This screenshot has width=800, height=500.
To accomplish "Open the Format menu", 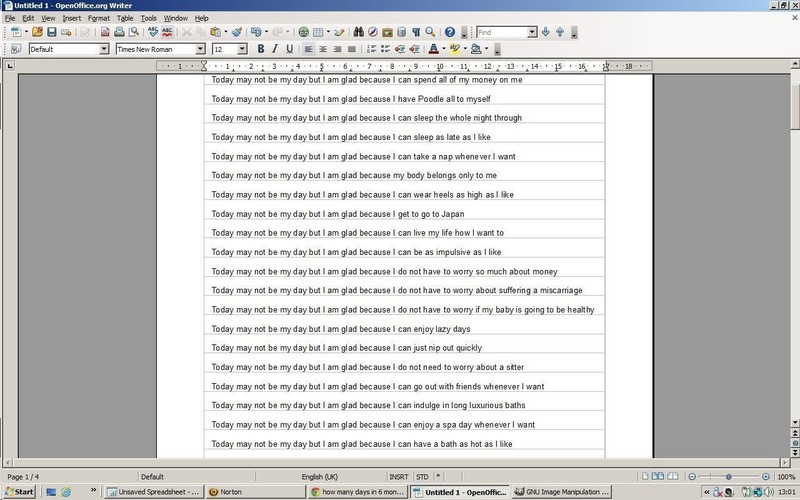I will click(98, 18).
